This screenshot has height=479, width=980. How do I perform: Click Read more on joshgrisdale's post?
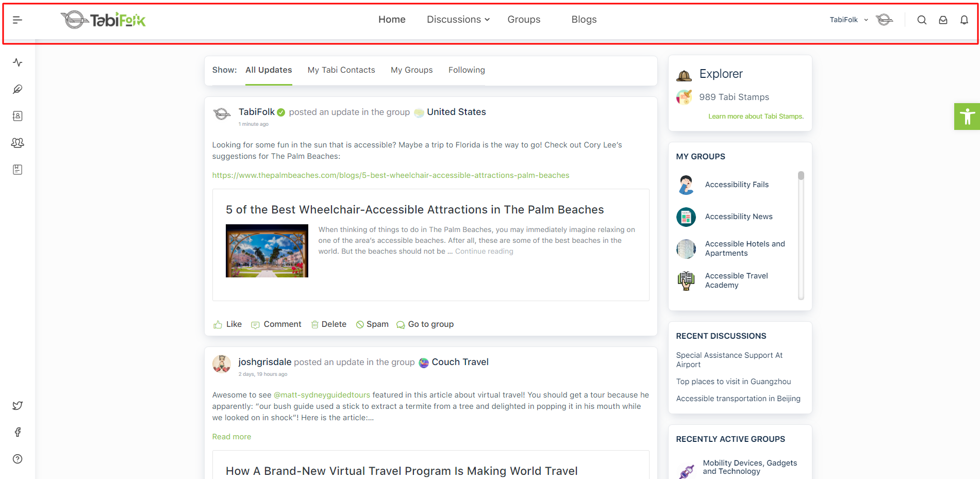tap(231, 437)
